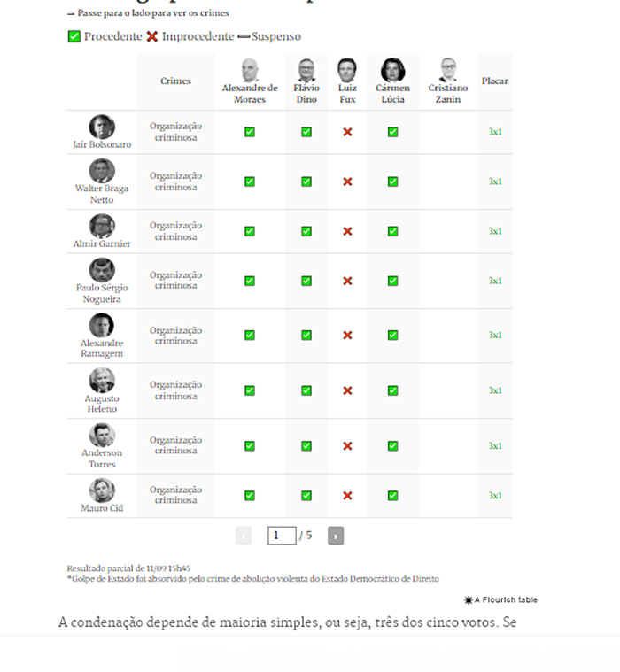Click the page number input field
The image size is (620, 672).
point(282,536)
